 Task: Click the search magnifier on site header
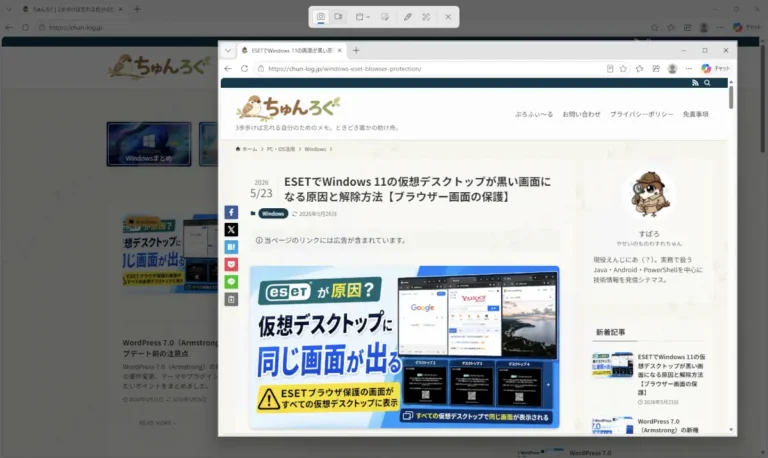[707, 83]
